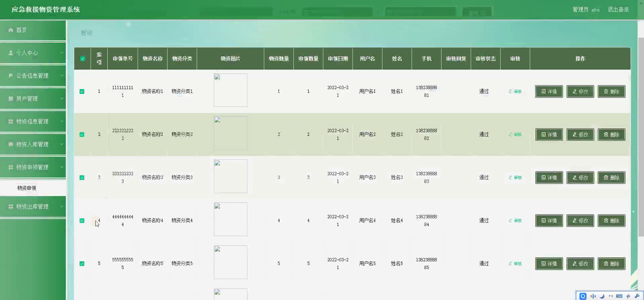The width and height of the screenshot is (644, 300).
Task: Click the 申领日期 column header
Action: (338, 59)
